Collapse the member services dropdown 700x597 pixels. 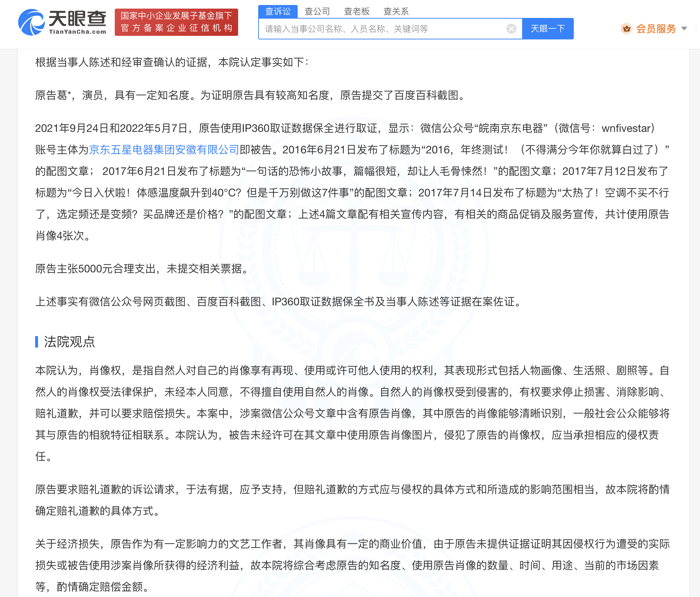685,29
